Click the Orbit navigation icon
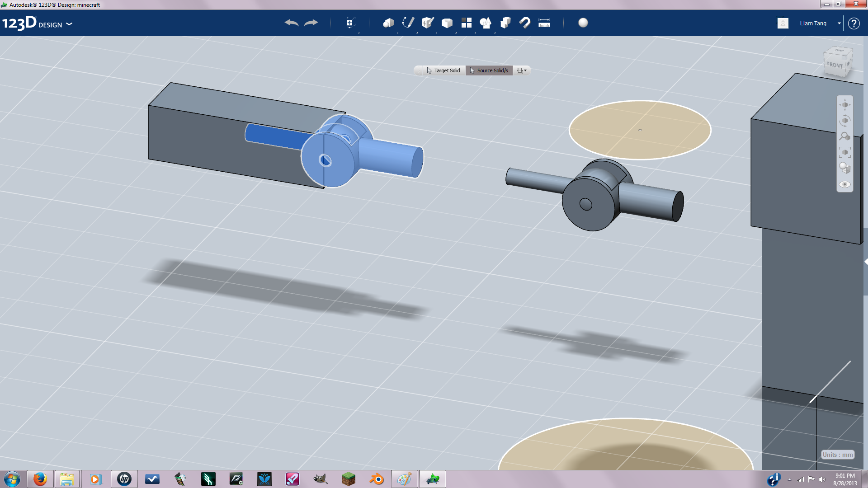This screenshot has height=488, width=868. click(x=845, y=121)
